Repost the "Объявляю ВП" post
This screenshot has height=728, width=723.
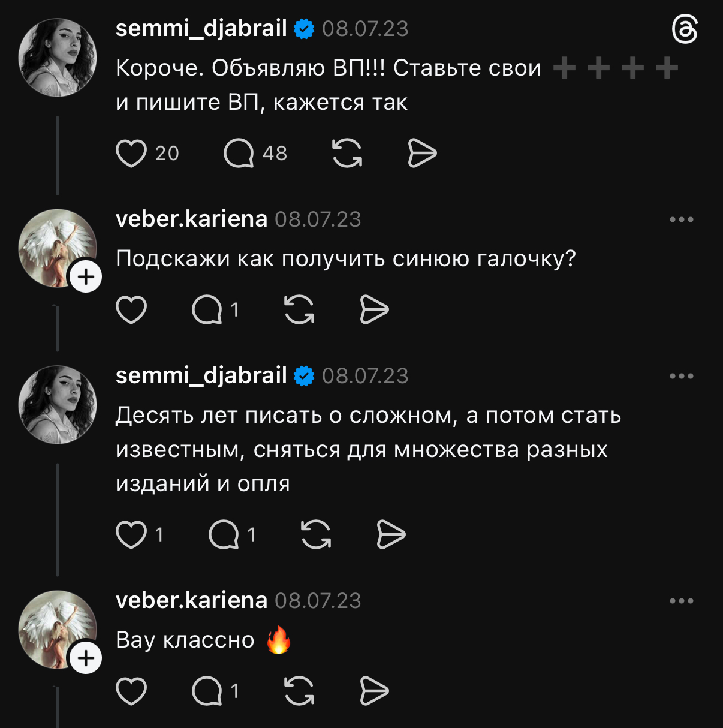pos(347,153)
